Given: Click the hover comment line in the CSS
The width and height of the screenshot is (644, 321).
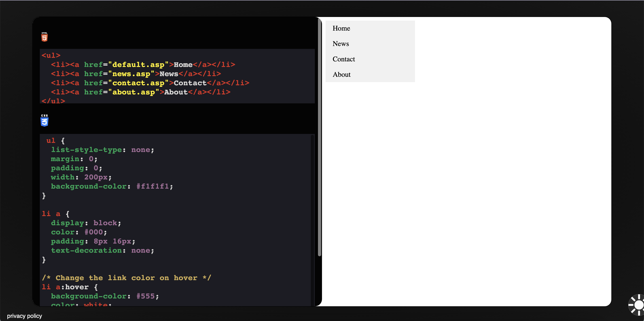Looking at the screenshot, I should 127,278.
